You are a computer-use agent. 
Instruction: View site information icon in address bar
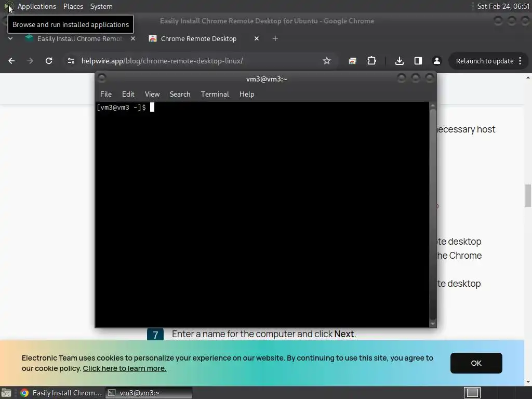[71, 61]
